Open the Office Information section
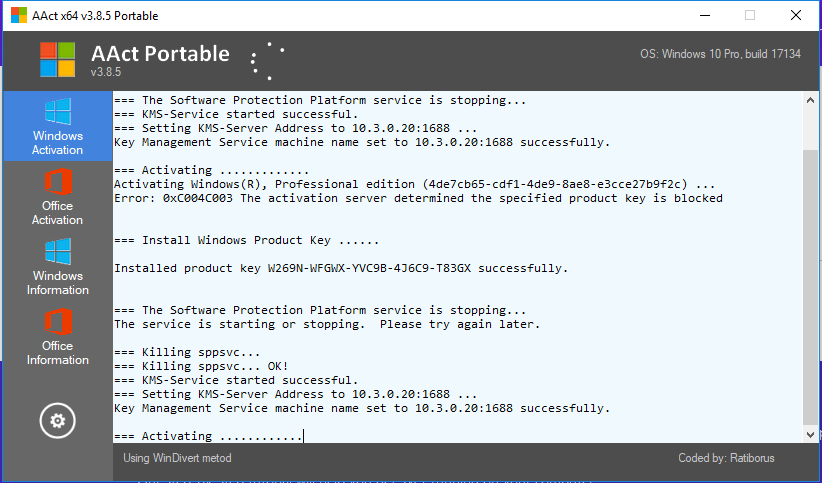This screenshot has height=483, width=822. click(x=57, y=336)
